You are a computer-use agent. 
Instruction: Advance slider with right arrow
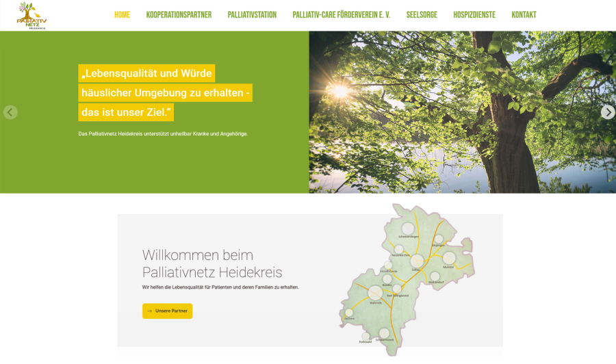[607, 112]
